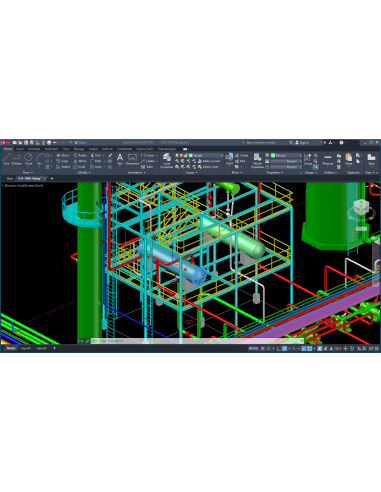Click the ViewCube in drawing viewport
Image resolution: width=381 pixels, height=492 pixels.
(361, 207)
